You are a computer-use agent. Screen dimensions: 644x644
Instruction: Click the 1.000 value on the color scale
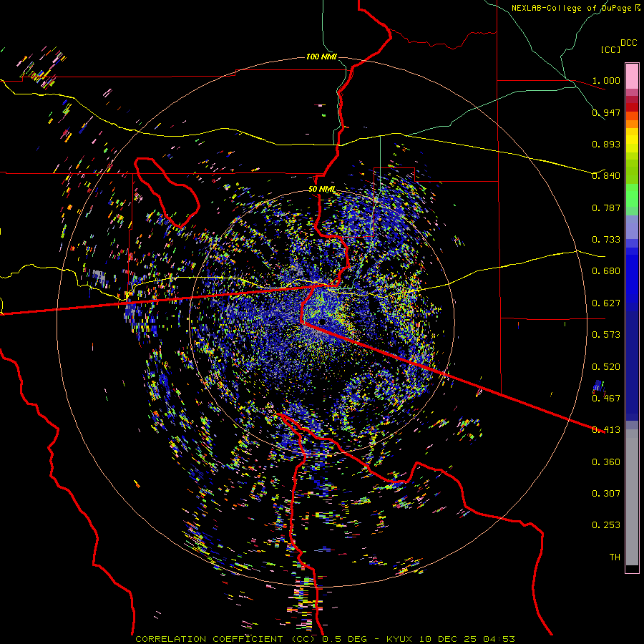click(606, 80)
